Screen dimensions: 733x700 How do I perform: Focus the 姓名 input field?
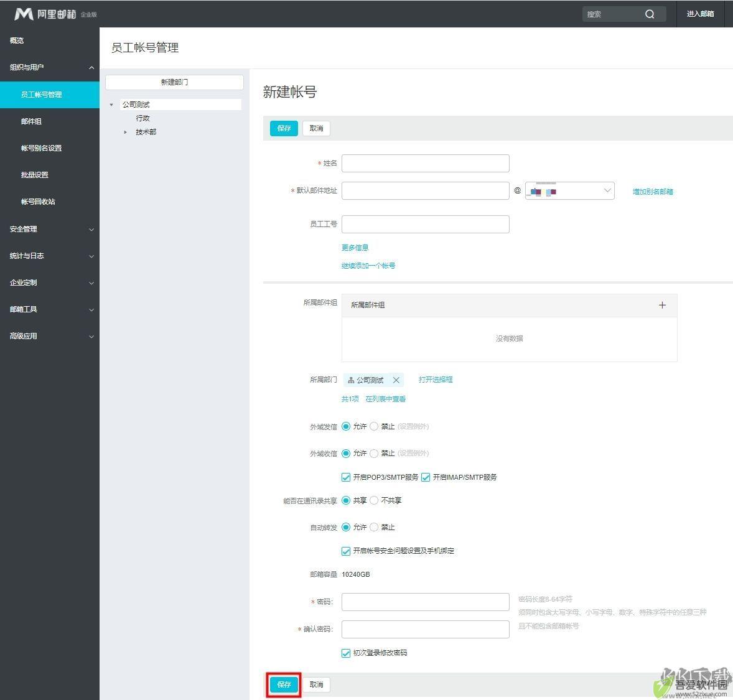click(x=426, y=163)
